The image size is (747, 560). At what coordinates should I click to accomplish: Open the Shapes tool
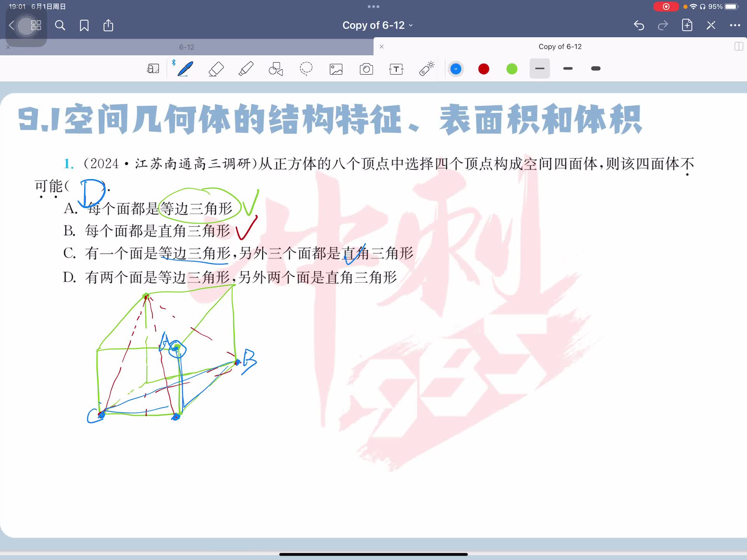(x=276, y=69)
